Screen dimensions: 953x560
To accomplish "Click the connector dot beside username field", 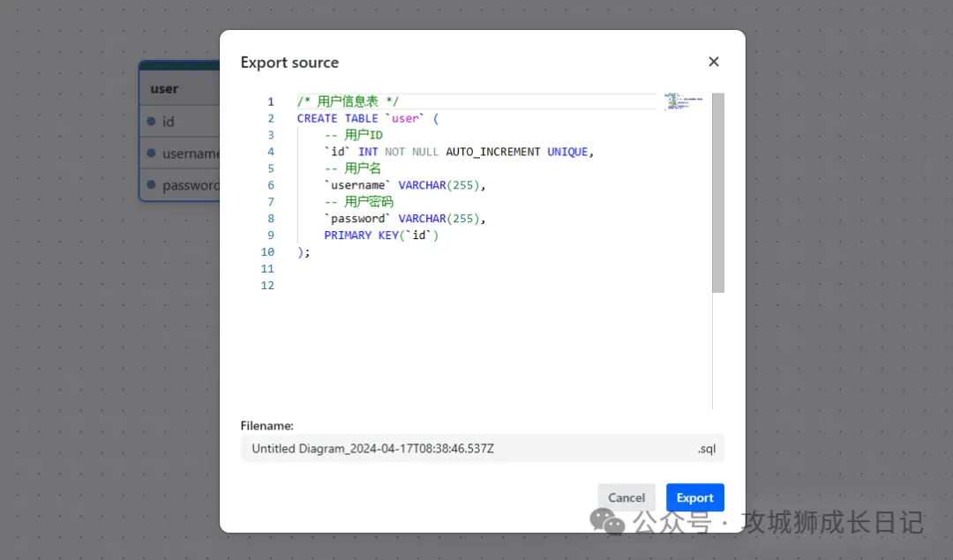I will [x=152, y=153].
